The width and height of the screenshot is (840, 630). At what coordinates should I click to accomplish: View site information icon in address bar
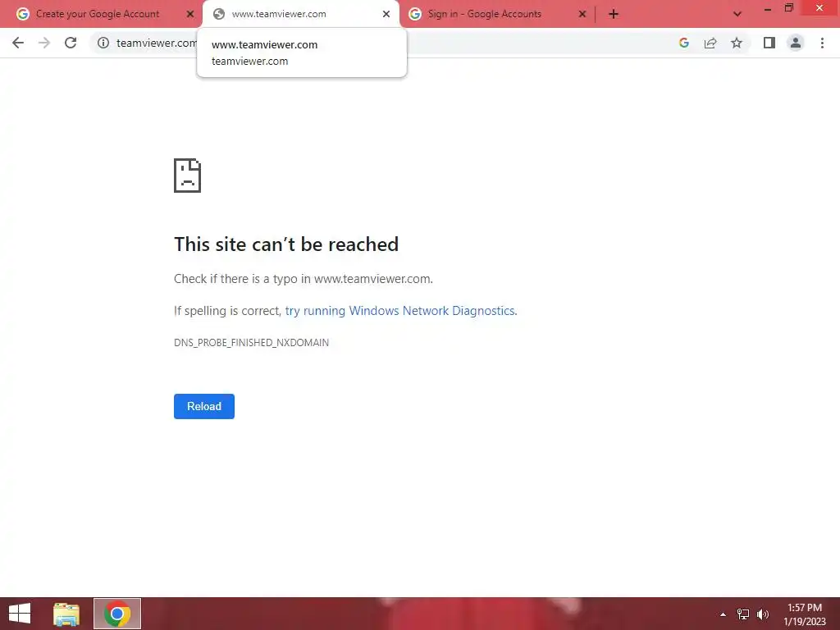pos(103,43)
